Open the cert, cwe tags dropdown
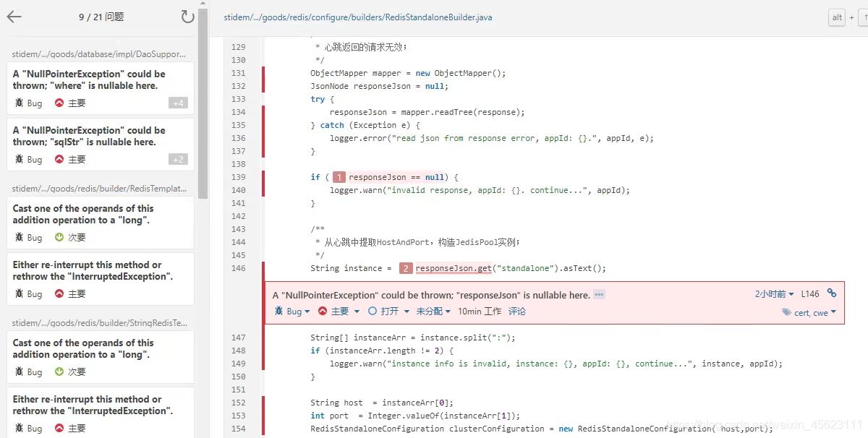868x438 pixels. (x=813, y=312)
